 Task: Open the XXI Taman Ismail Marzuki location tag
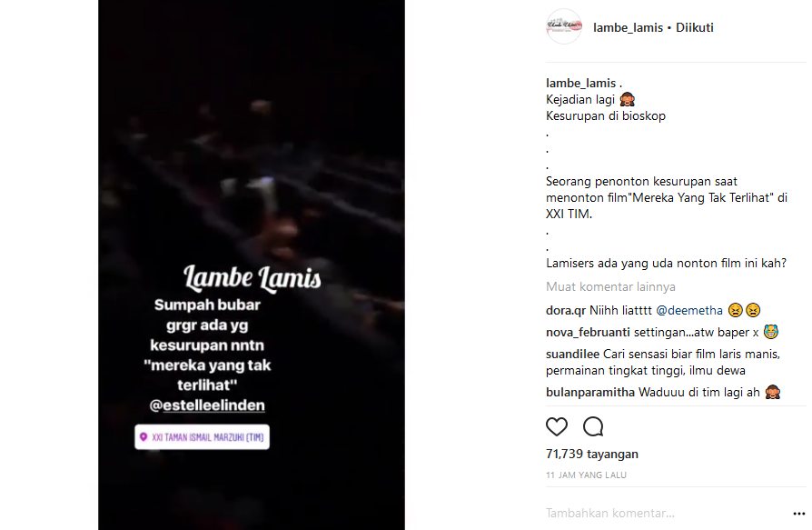pyautogui.click(x=202, y=436)
